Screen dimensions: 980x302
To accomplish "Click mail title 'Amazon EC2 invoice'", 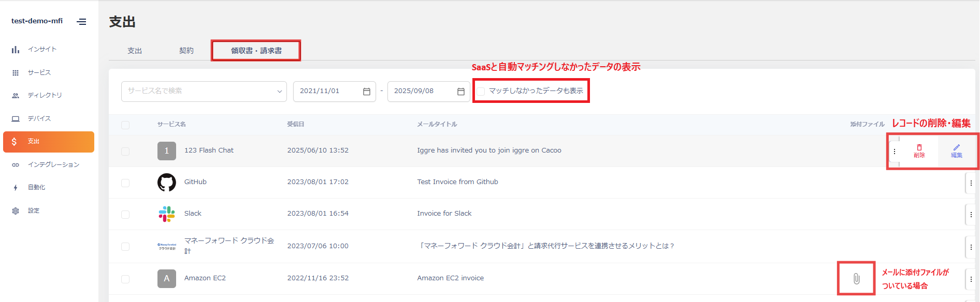I will 451,278.
